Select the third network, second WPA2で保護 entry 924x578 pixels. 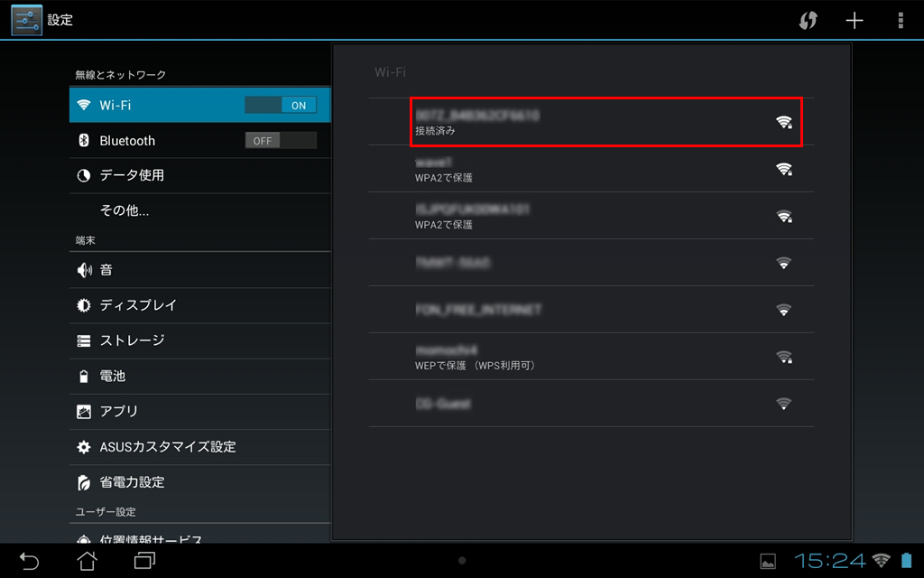pyautogui.click(x=591, y=215)
